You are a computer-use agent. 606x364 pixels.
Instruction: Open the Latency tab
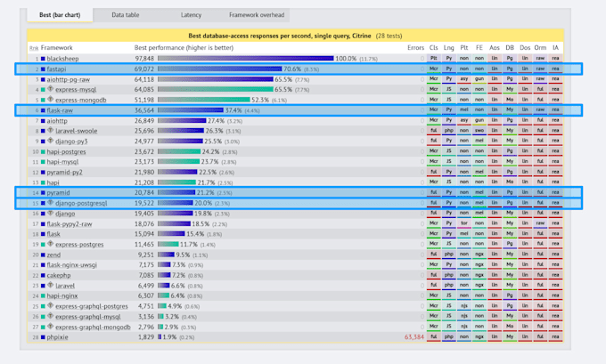click(192, 15)
